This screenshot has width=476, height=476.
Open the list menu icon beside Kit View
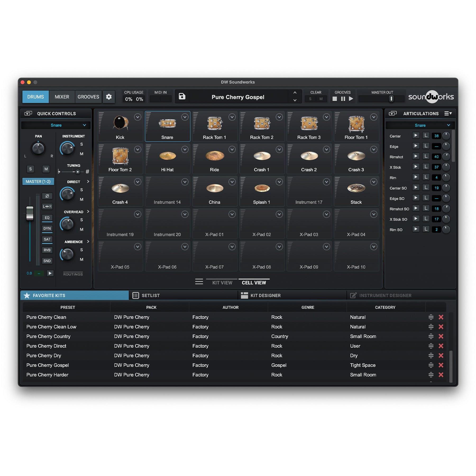pyautogui.click(x=199, y=282)
